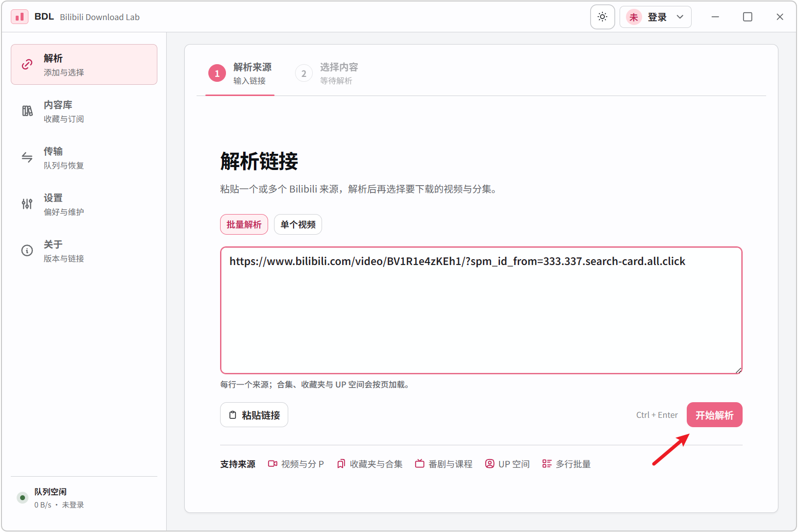Click the green queue status indicator
The width and height of the screenshot is (798, 532).
(x=23, y=498)
